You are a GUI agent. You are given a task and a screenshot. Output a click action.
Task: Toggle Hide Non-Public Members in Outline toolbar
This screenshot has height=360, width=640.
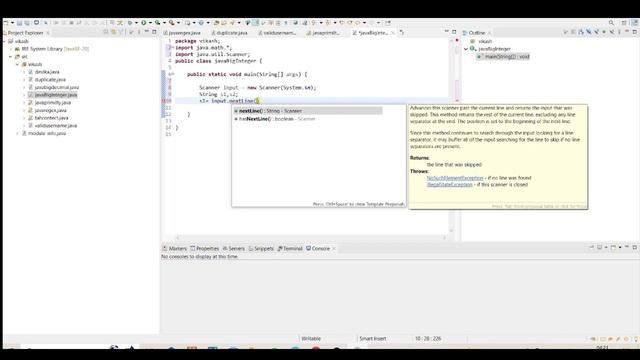point(604,32)
